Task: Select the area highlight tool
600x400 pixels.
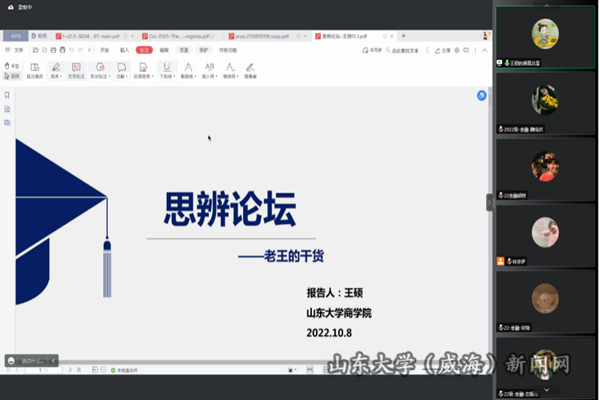Action: coord(143,67)
